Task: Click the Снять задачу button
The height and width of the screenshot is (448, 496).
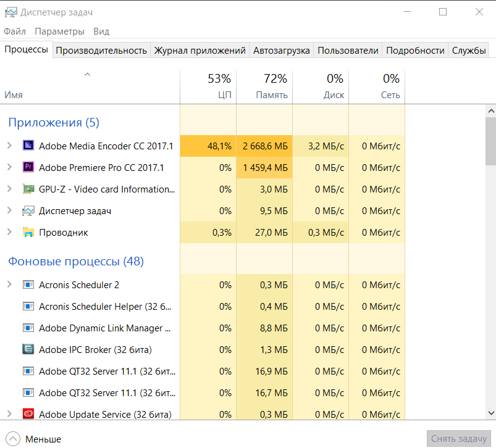Action: pyautogui.click(x=459, y=439)
